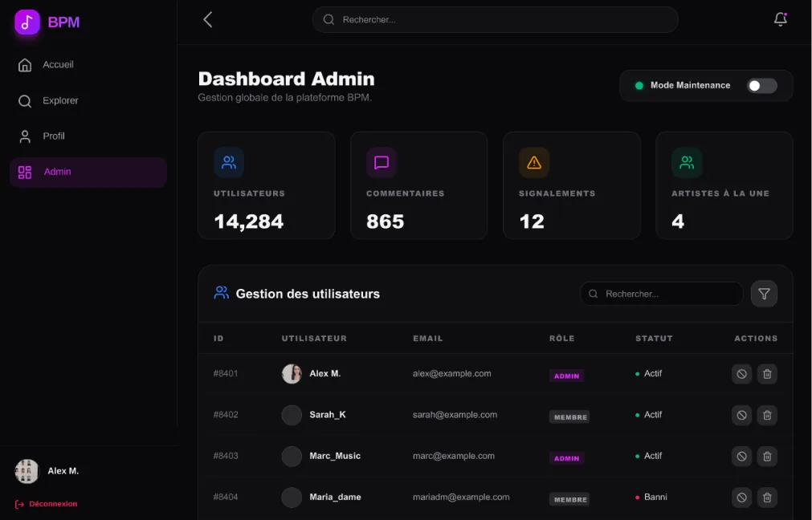Click the Signalements warning triangle icon
Image resolution: width=812 pixels, height=520 pixels.
(534, 162)
